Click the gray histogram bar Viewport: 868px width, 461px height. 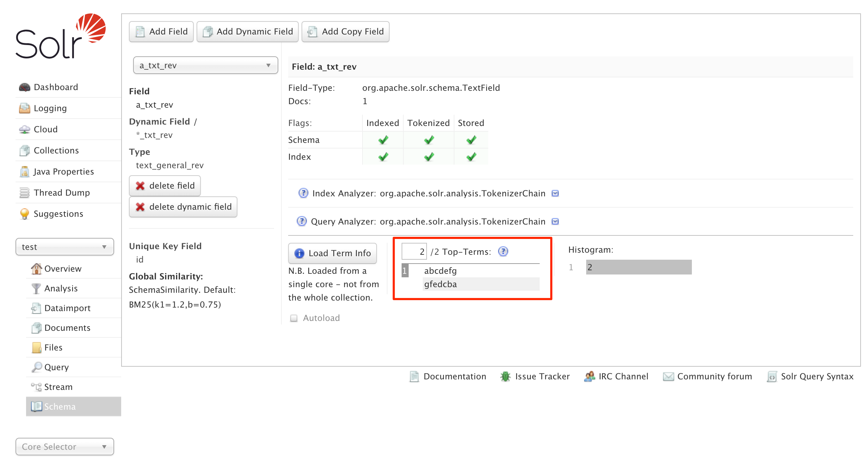click(638, 267)
